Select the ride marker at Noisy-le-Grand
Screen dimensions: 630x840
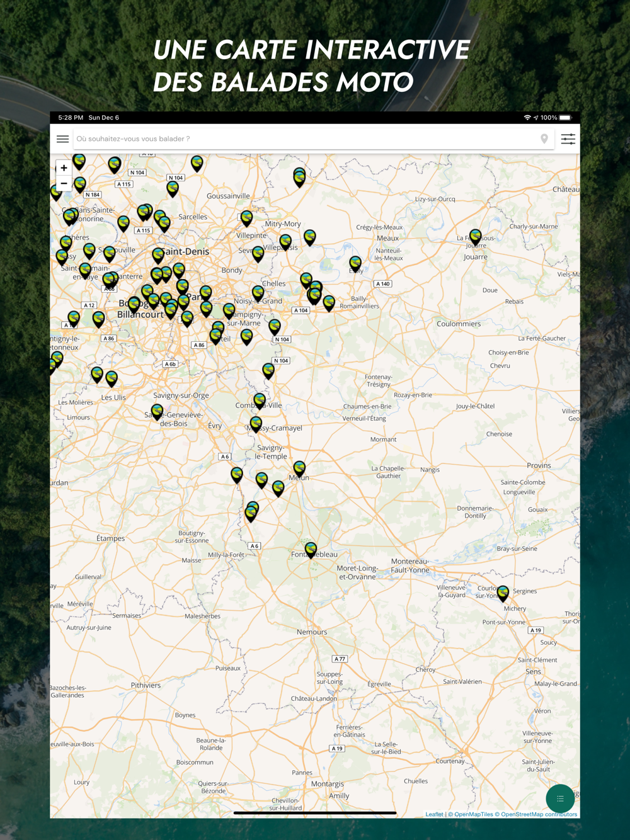258,293
